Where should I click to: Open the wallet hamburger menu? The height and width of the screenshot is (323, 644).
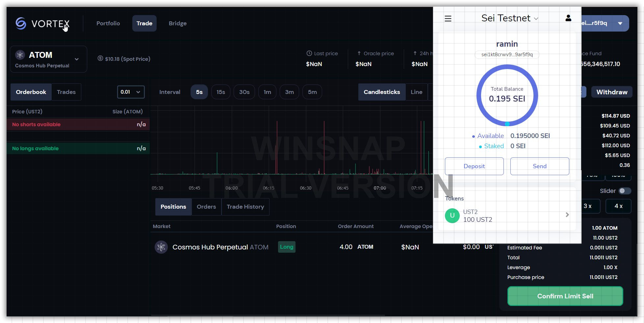point(448,18)
